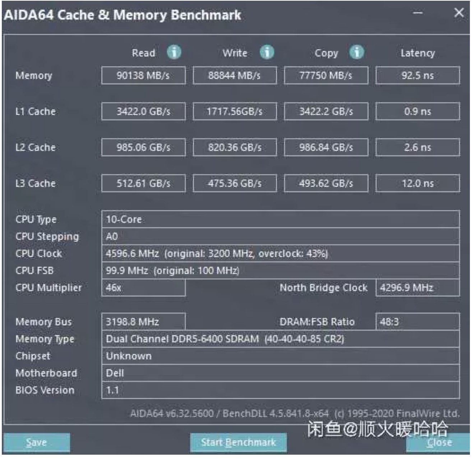Screen dimensions: 476x459
Task: Click the Save button
Action: click(36, 442)
